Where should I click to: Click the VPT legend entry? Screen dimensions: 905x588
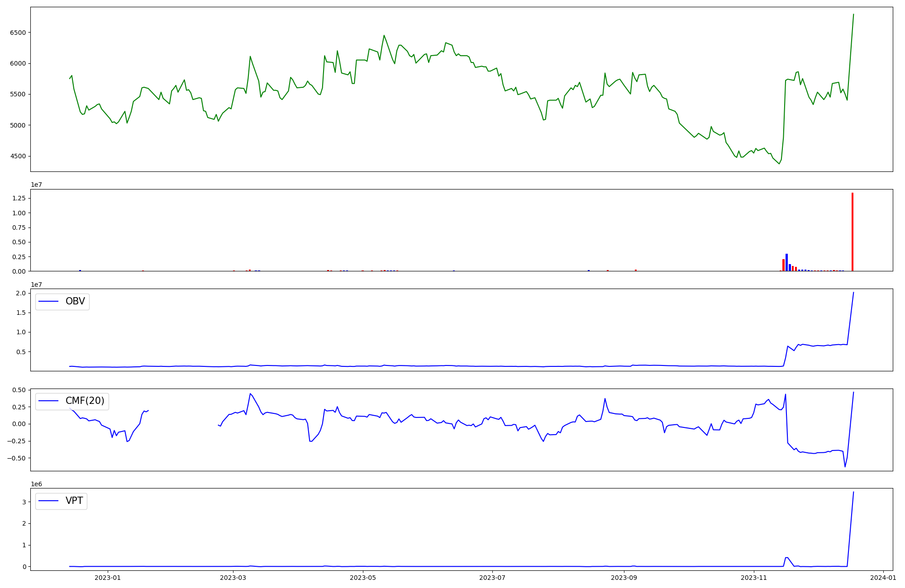click(74, 501)
